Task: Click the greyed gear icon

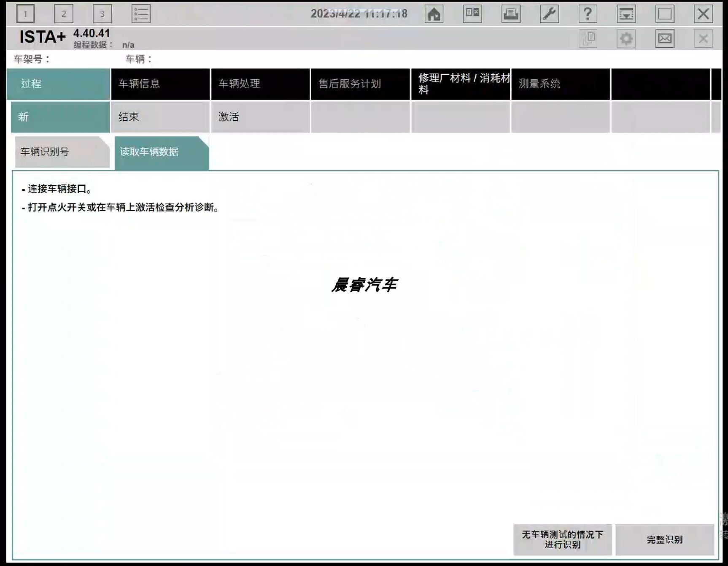Action: pyautogui.click(x=626, y=39)
